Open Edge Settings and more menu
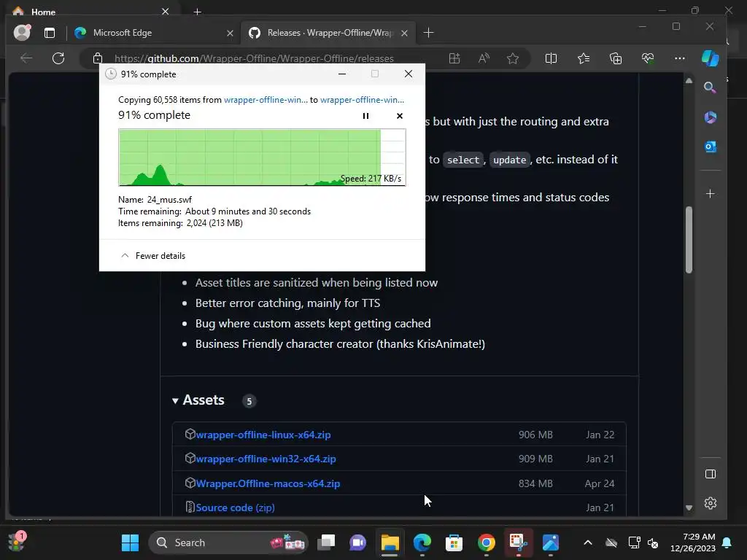The image size is (747, 560). coord(680,58)
